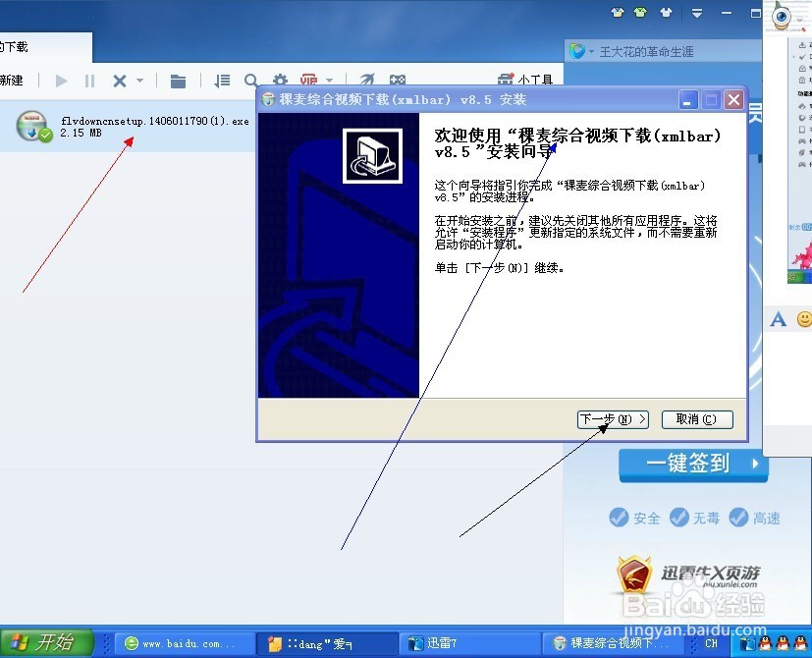Image resolution: width=812 pixels, height=658 pixels.
Task: Switch to 稞麦综合视频下 taskbar item
Action: click(x=614, y=644)
